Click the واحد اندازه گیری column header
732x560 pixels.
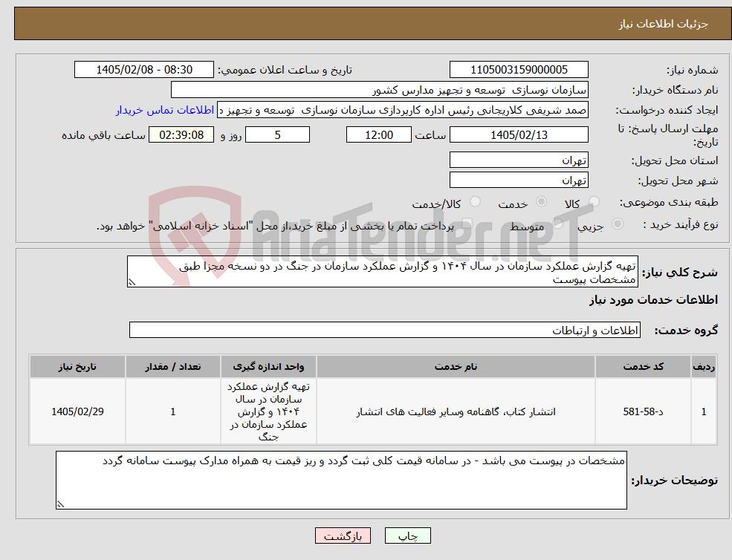click(268, 367)
